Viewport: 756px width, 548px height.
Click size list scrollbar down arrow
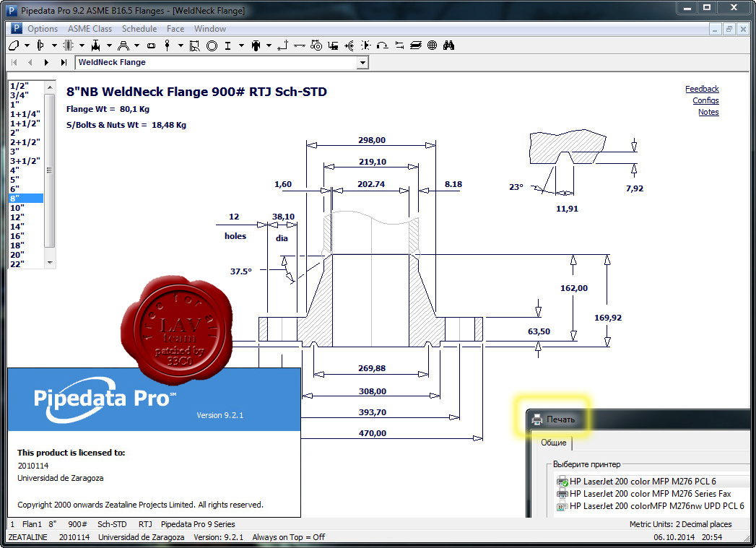point(50,263)
